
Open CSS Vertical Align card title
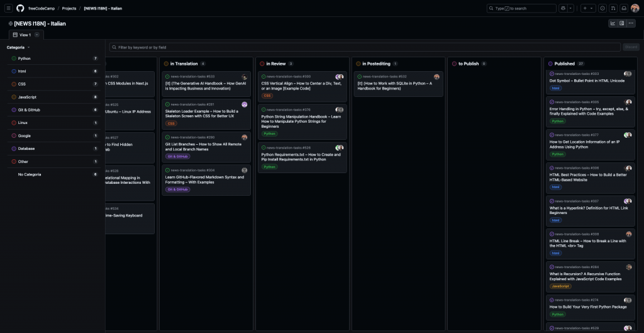[301, 86]
